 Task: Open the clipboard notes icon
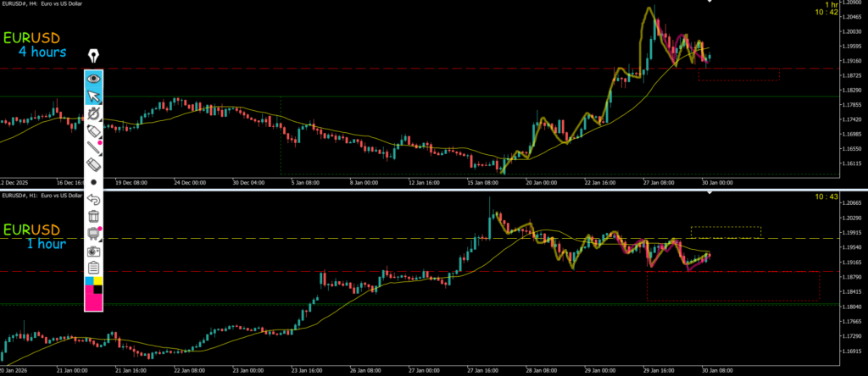pyautogui.click(x=93, y=268)
